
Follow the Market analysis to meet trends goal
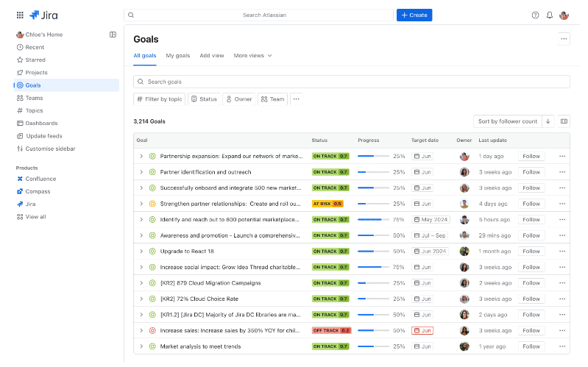point(531,346)
